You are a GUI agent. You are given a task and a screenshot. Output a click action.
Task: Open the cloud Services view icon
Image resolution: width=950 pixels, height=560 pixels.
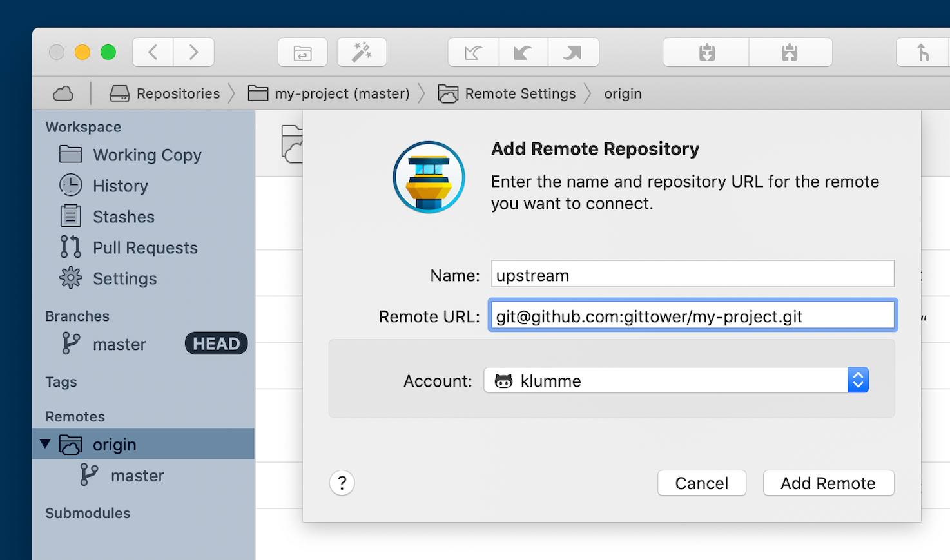[x=63, y=94]
